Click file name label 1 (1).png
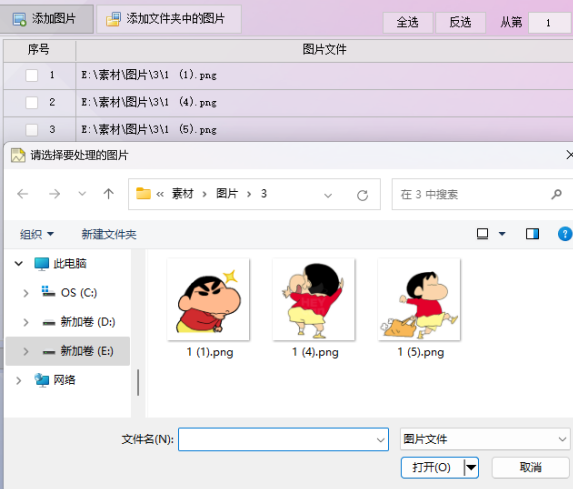574x489 pixels. point(210,352)
